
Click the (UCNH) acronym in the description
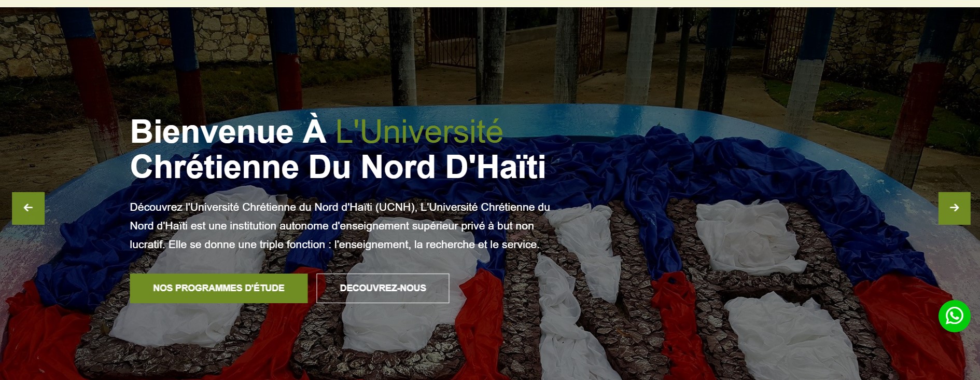[396, 207]
